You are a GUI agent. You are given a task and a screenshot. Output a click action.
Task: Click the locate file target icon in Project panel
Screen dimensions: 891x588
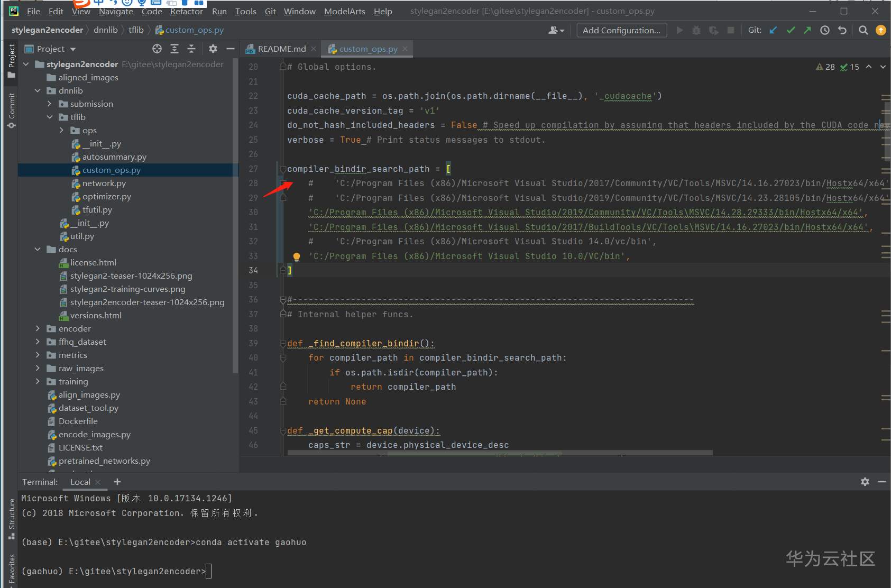157,49
